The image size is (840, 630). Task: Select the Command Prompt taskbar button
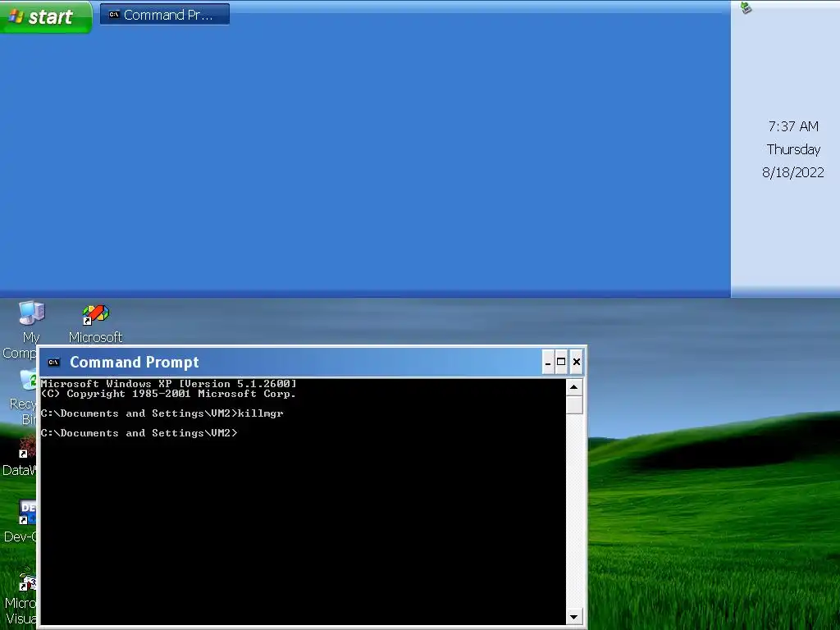tap(164, 15)
